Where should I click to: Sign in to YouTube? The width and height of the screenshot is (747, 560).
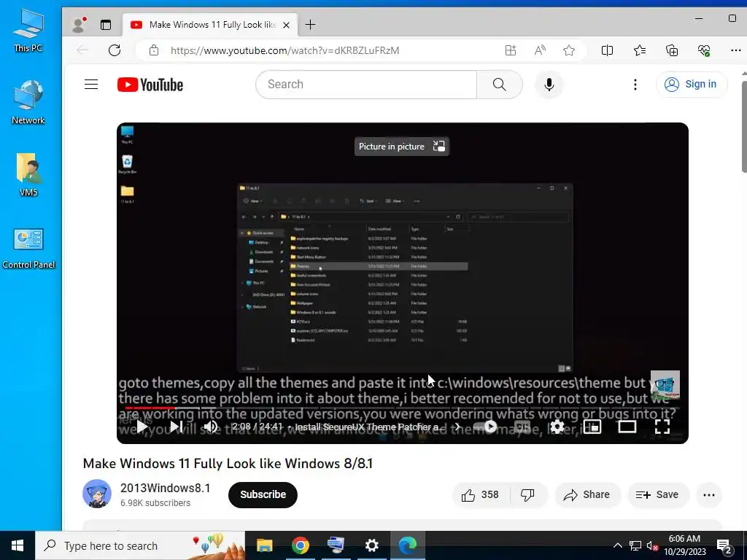click(x=692, y=85)
